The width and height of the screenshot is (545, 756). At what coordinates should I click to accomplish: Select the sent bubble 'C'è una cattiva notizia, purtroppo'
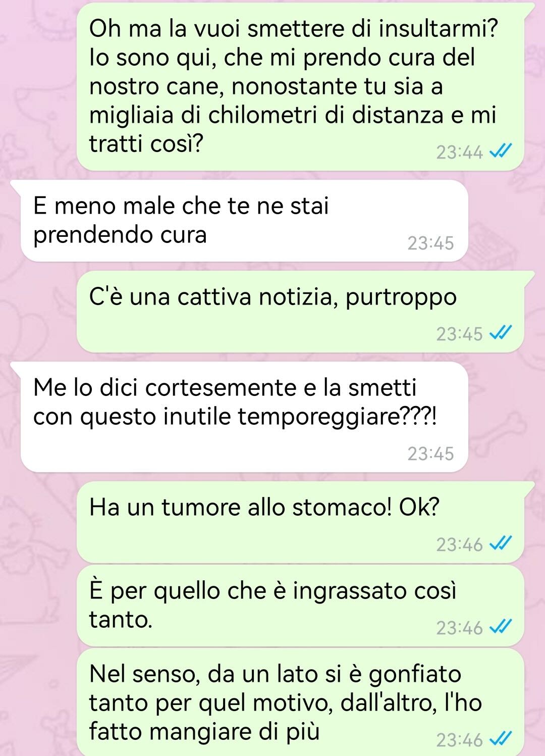click(x=301, y=312)
